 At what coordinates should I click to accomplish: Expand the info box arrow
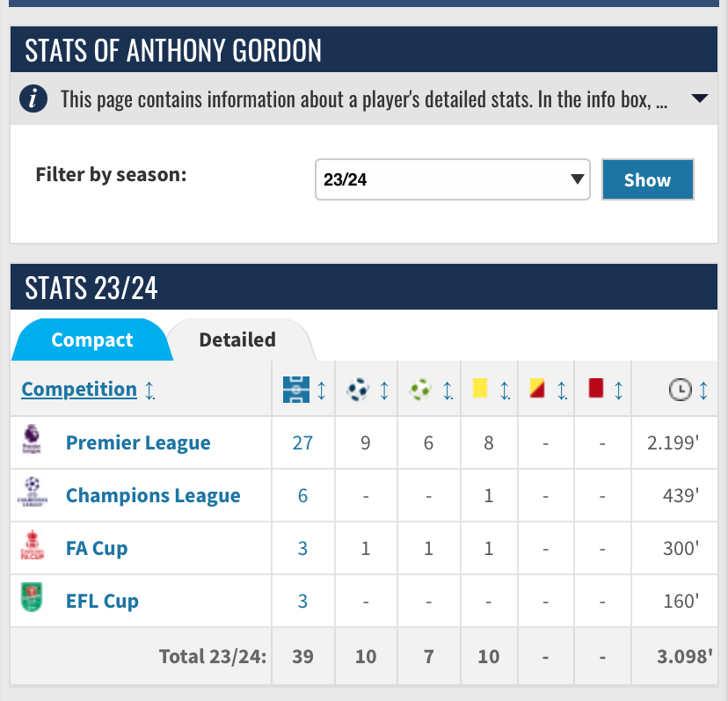[700, 99]
